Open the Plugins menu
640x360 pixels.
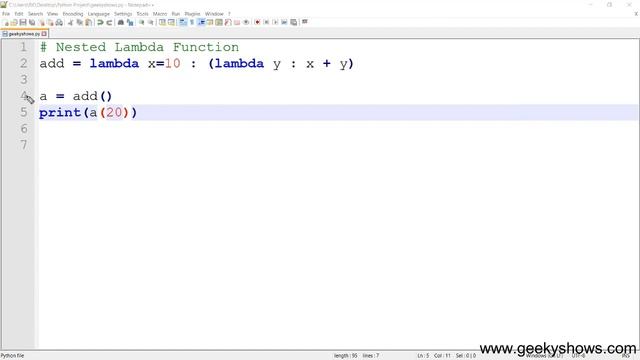tap(192, 14)
